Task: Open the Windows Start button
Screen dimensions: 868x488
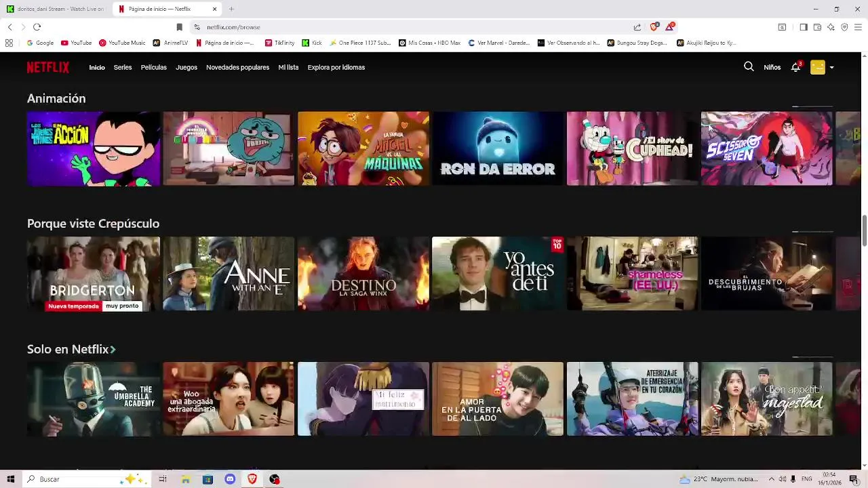Action: coord(10,479)
